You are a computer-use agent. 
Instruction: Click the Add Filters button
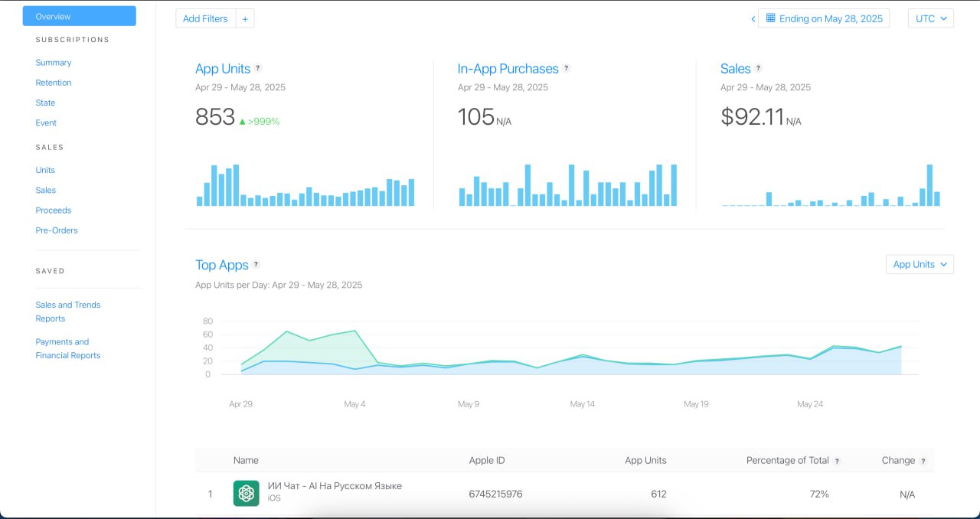point(205,18)
